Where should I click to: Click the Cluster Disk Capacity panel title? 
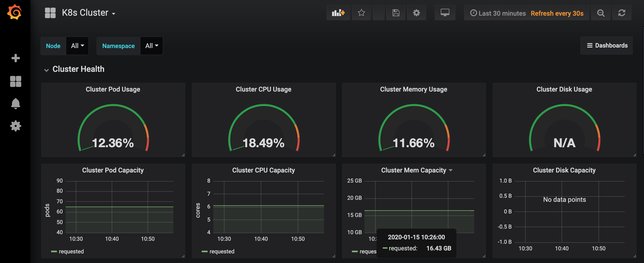tap(564, 170)
